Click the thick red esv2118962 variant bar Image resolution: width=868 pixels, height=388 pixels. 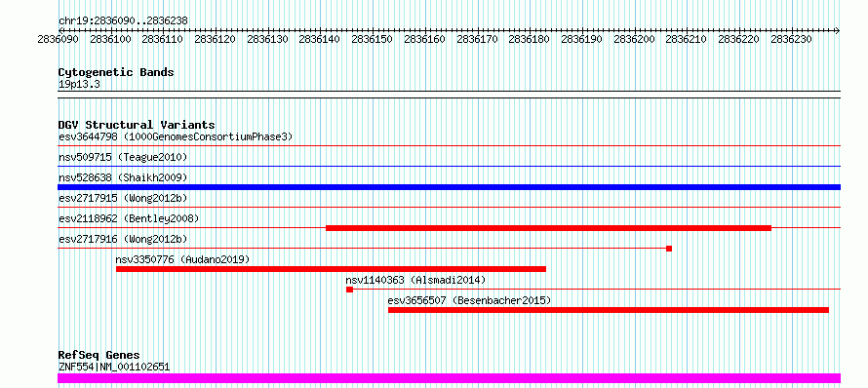548,228
